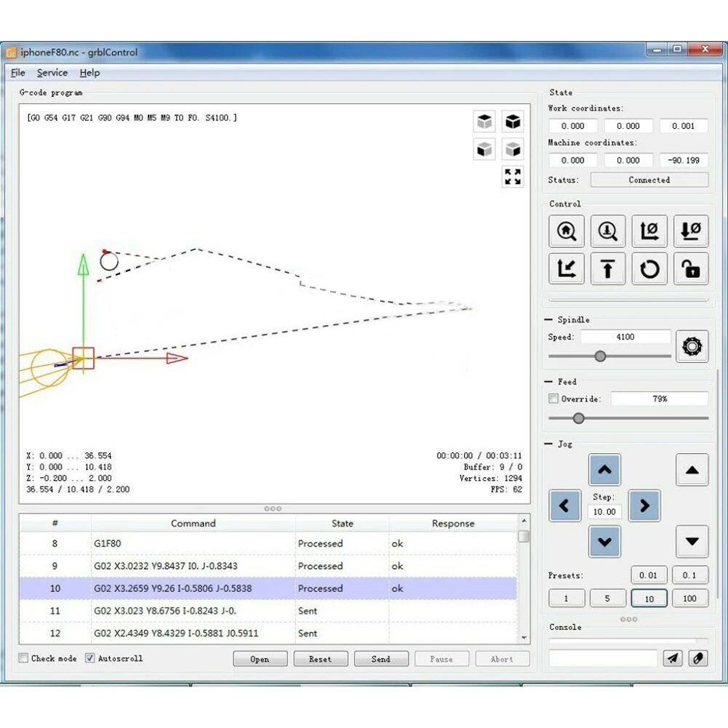
Task: Open the File menu
Action: click(x=18, y=73)
